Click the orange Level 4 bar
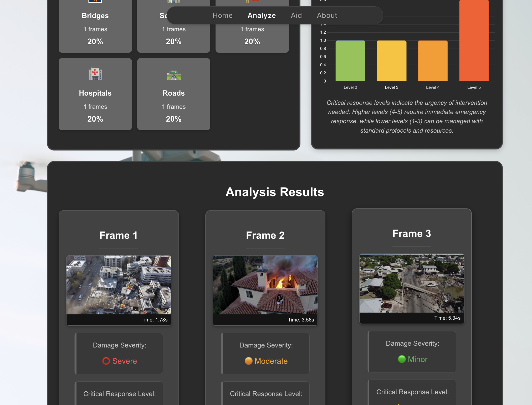 pyautogui.click(x=433, y=61)
